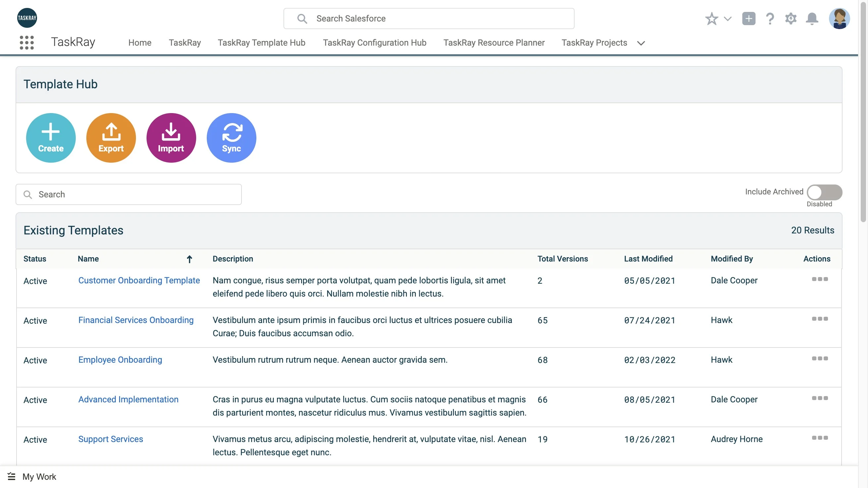Go to the Home tab
Screen dimensions: 868x488
140,43
